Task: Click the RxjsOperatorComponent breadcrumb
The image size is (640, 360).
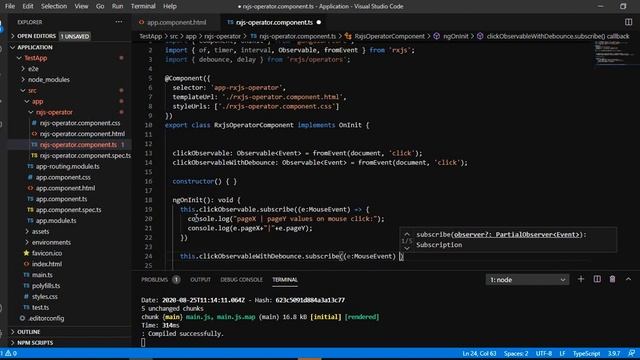Action: [x=389, y=36]
